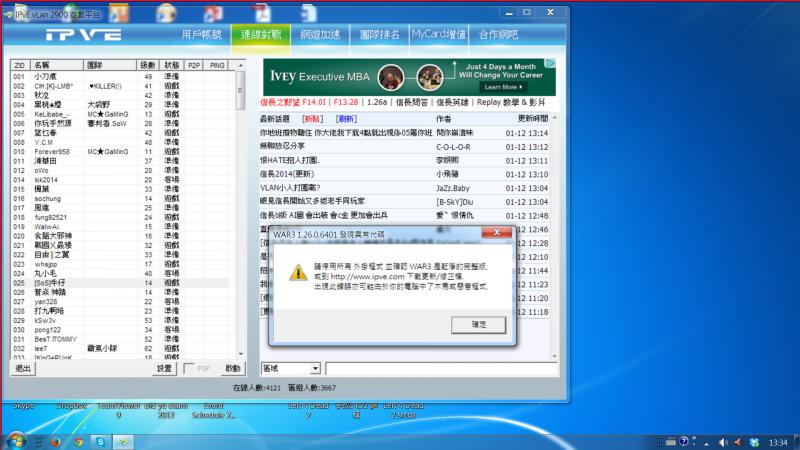Click the player list scrollbar thumb
Screen dimensions: 800x450
tap(240, 90)
